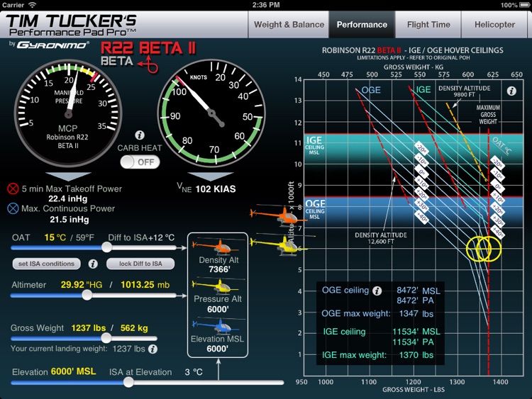The width and height of the screenshot is (532, 399).
Task: Tap the airspeed knots gauge
Action: 211,113
